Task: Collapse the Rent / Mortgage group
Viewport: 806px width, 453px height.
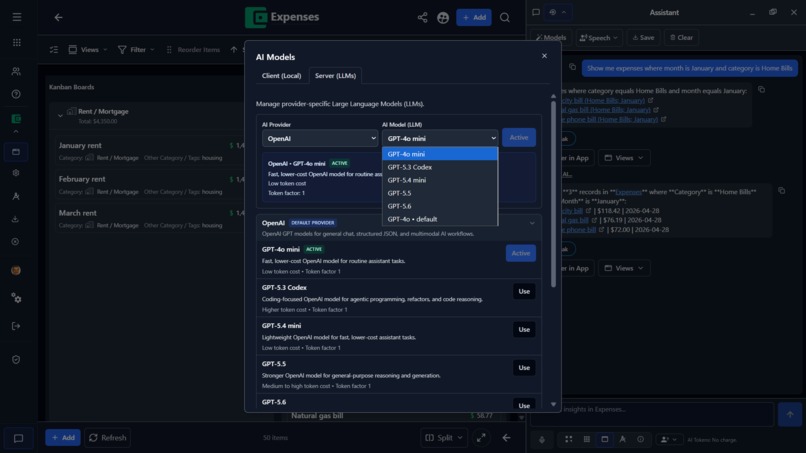Action: pos(60,115)
